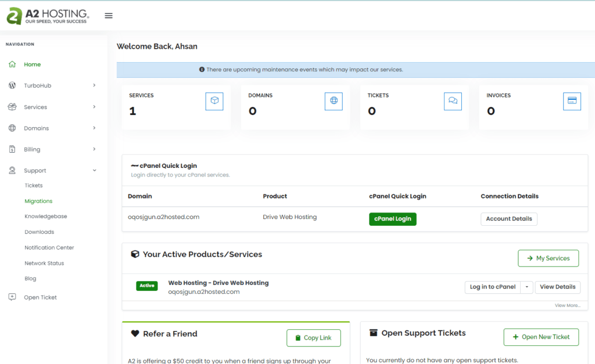Click the green cPanel Login button
The height and width of the screenshot is (364, 595).
coord(393,219)
